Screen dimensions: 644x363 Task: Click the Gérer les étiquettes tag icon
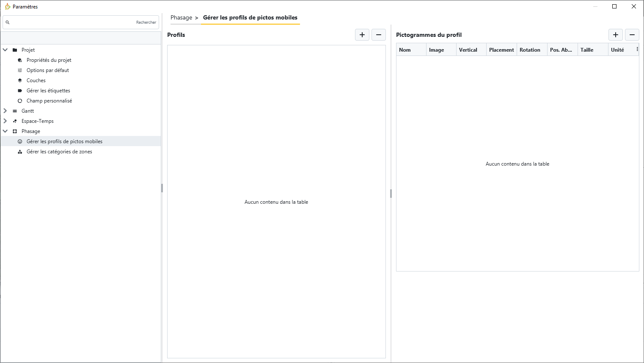[x=20, y=91]
